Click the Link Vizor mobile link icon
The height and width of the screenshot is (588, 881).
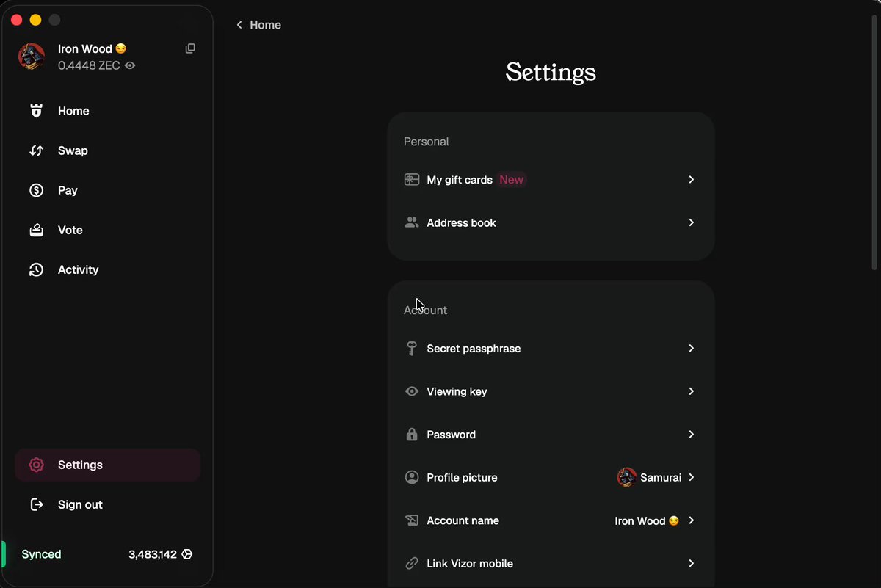[x=412, y=564]
